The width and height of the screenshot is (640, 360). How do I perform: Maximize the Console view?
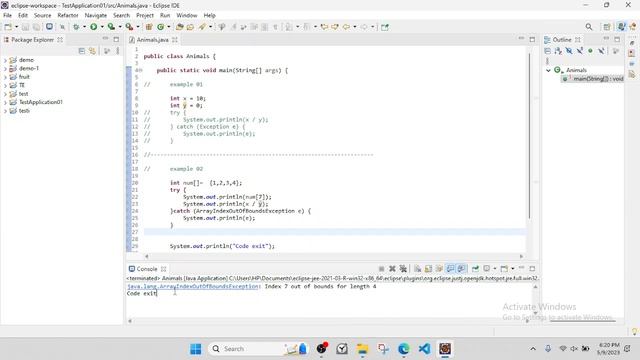532,269
